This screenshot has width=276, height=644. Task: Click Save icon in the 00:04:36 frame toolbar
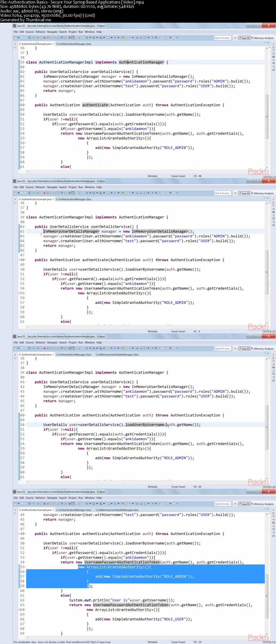point(22,193)
